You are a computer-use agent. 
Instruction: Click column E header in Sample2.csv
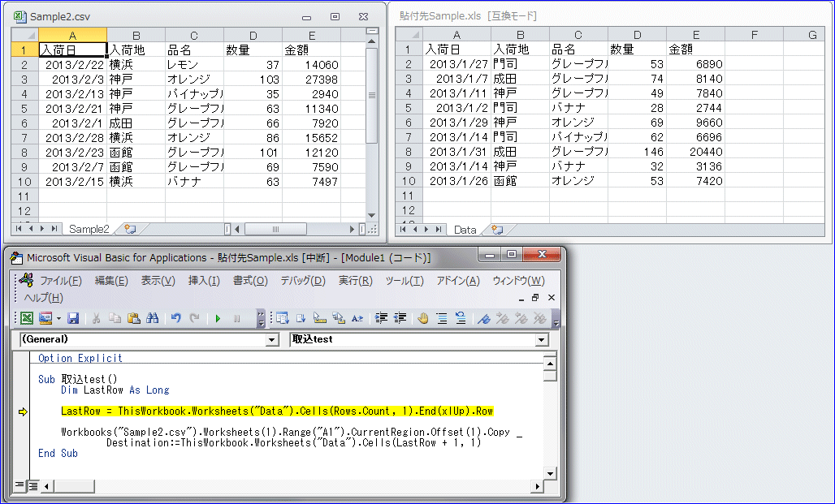click(x=311, y=35)
